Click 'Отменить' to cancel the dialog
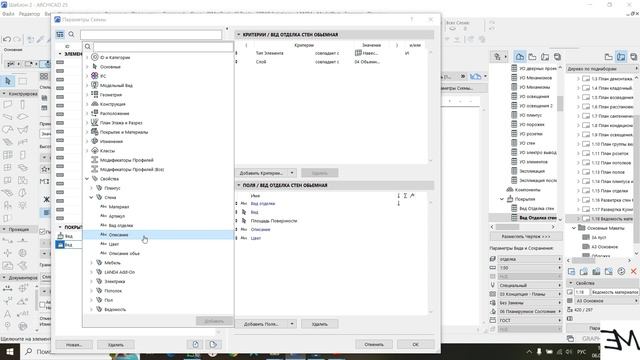This screenshot has height=360, width=640. [374, 344]
